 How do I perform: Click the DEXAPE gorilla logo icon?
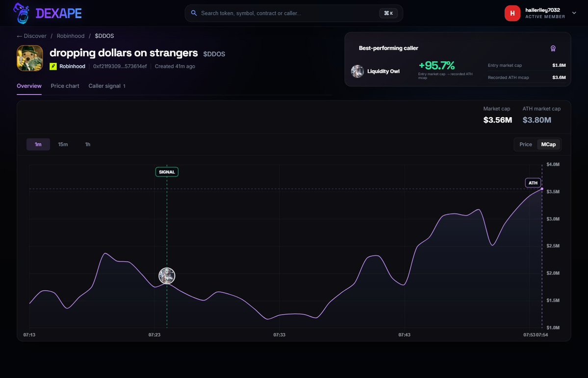pyautogui.click(x=22, y=13)
